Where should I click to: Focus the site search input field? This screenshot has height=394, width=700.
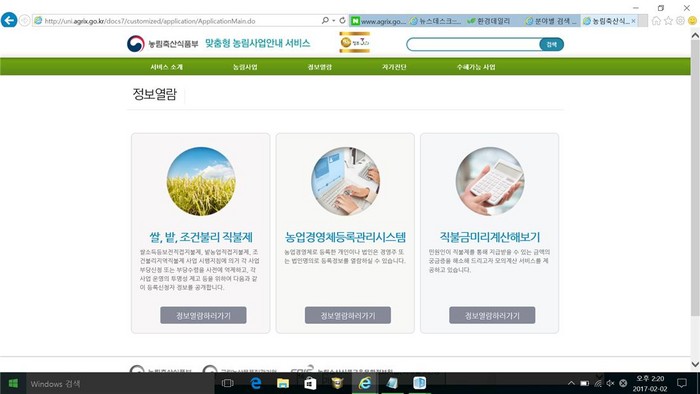[473, 44]
